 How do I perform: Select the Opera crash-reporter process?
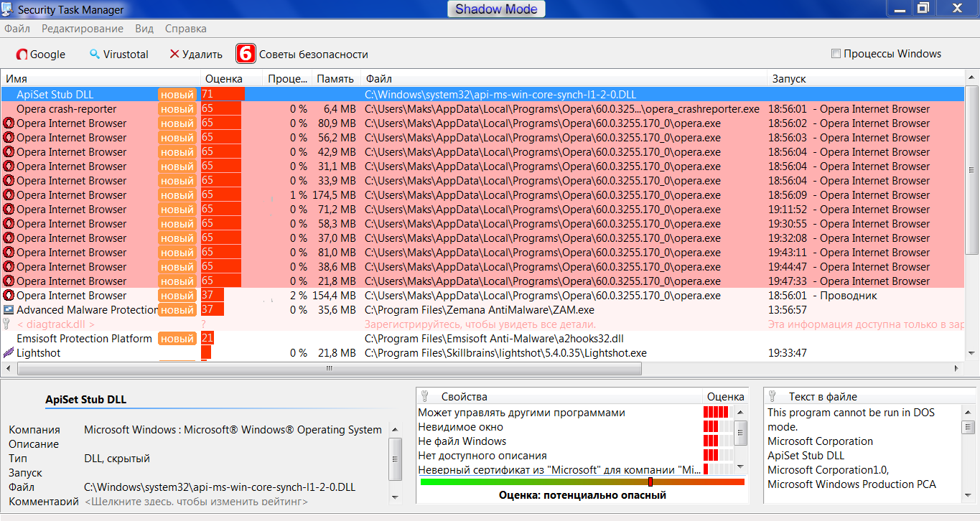(66, 109)
